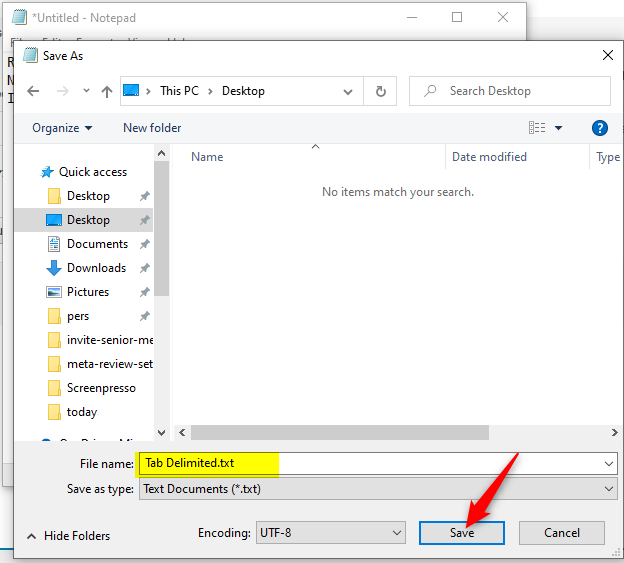Viewport: 624px width, 563px height.
Task: Close the Save As dialog
Action: (608, 55)
